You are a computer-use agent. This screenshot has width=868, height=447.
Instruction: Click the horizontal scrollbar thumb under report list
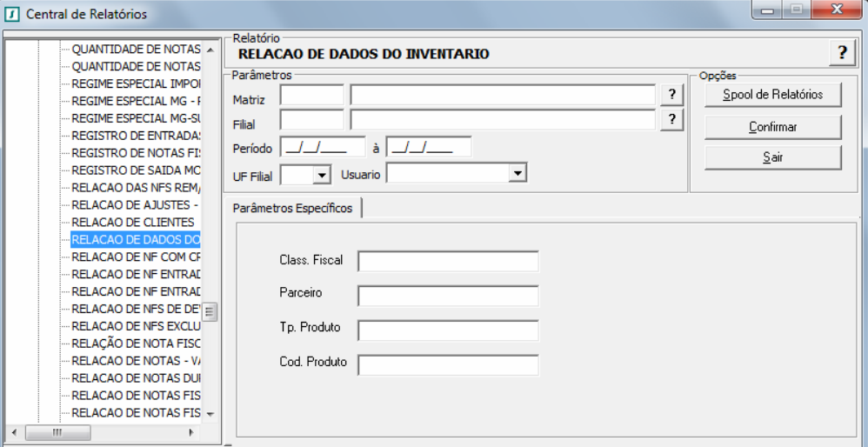pos(57,432)
